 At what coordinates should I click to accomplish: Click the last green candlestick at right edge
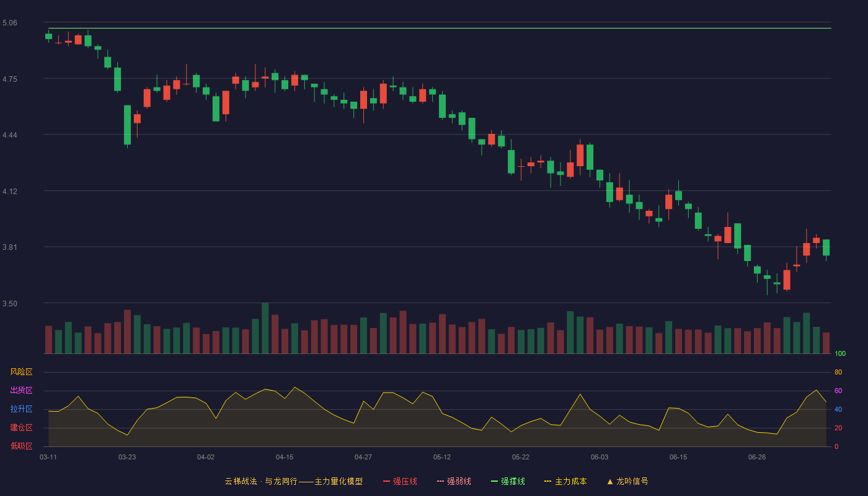826,247
